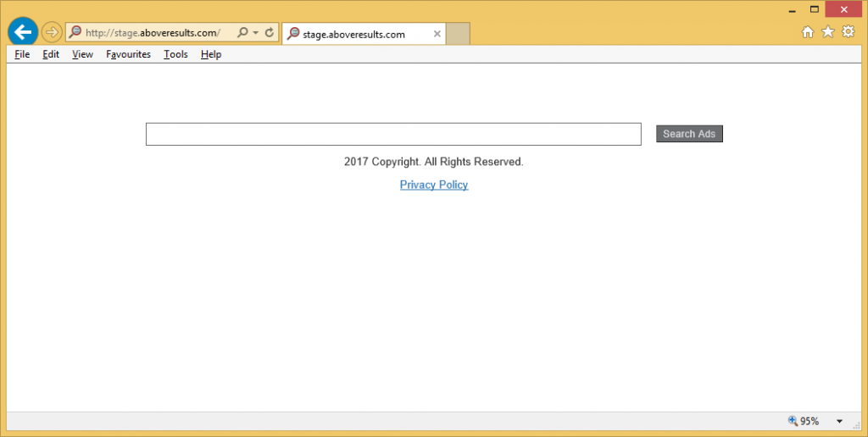Image resolution: width=868 pixels, height=437 pixels.
Task: Open the Favourites menu
Action: pyautogui.click(x=128, y=54)
